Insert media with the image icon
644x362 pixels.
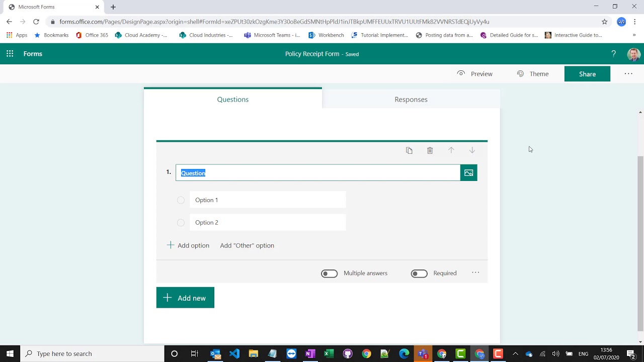(x=468, y=172)
